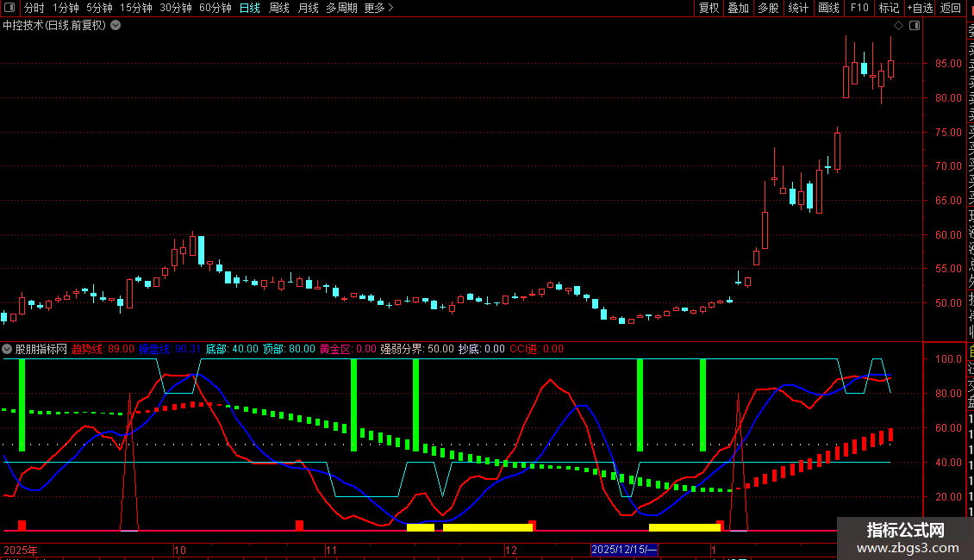Expand 更多 period options
The image size is (974, 560).
(379, 8)
